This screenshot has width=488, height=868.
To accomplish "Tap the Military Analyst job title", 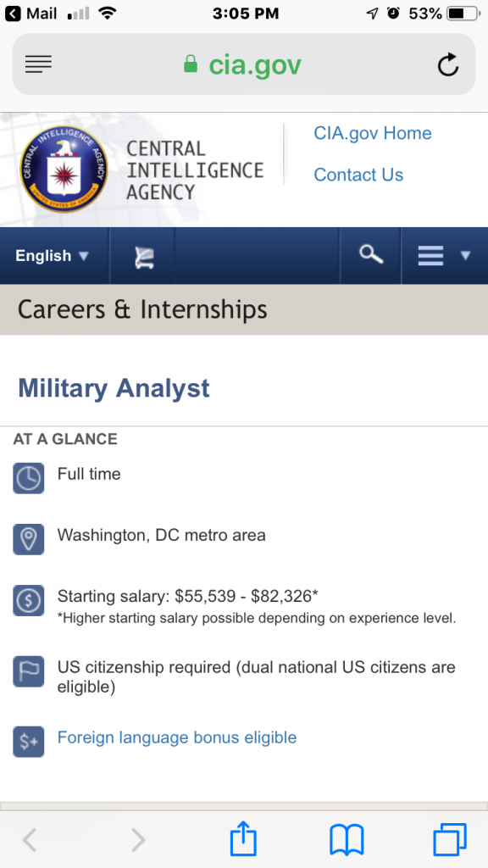I will click(114, 388).
